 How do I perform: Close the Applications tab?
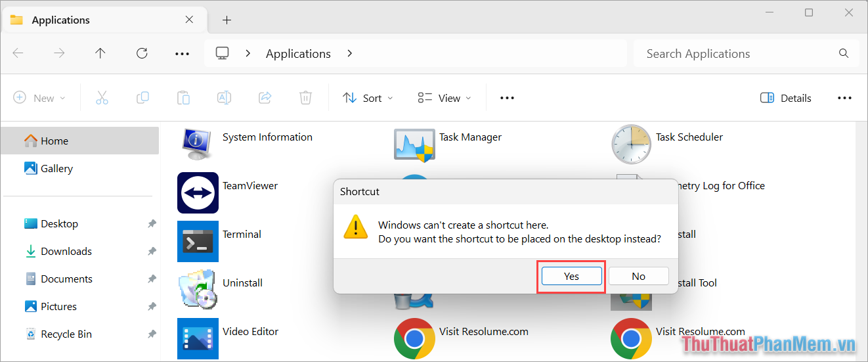tap(189, 20)
